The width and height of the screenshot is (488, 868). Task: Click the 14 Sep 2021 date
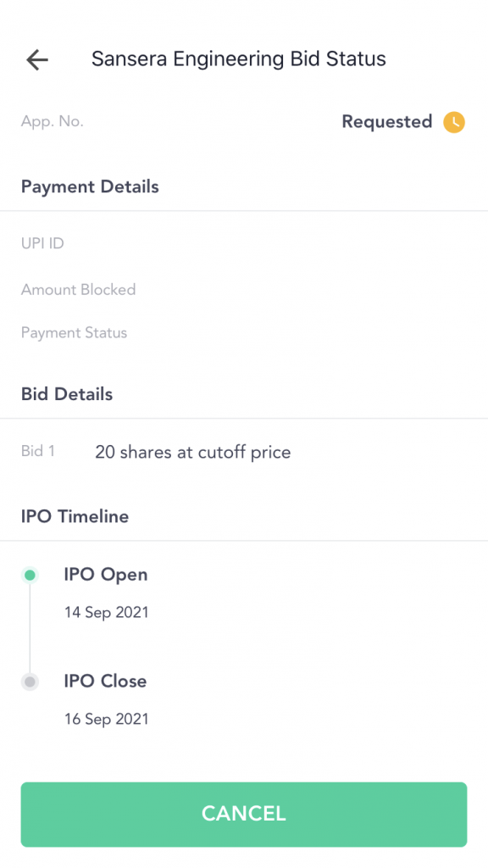pos(106,613)
